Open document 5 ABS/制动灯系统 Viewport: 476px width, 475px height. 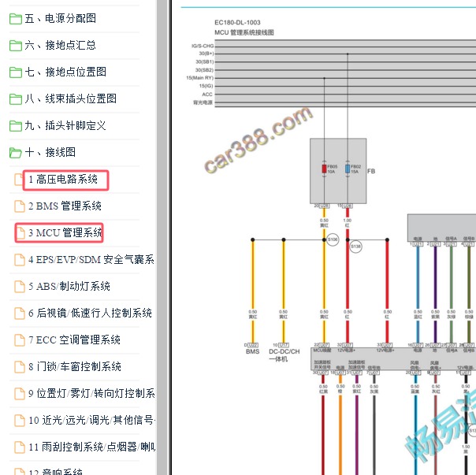69,286
